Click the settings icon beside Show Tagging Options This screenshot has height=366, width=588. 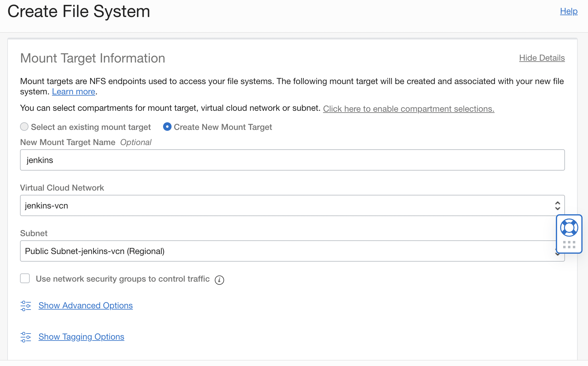coord(26,337)
